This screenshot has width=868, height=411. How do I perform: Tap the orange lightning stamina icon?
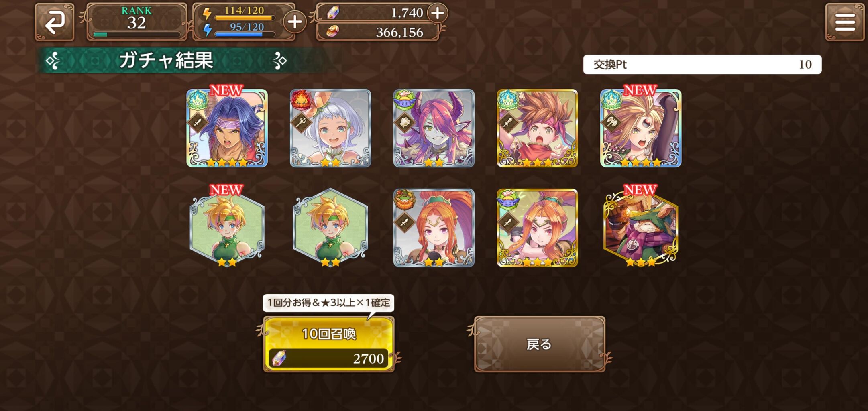207,14
